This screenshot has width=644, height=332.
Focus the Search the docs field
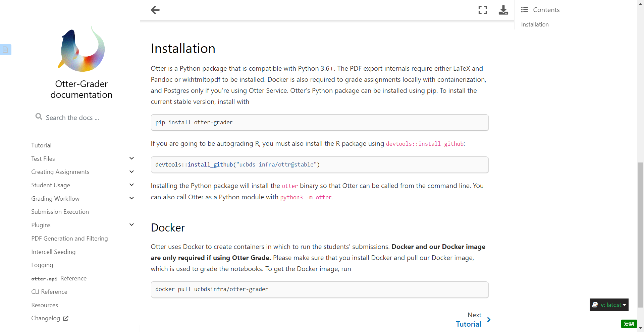tap(81, 118)
